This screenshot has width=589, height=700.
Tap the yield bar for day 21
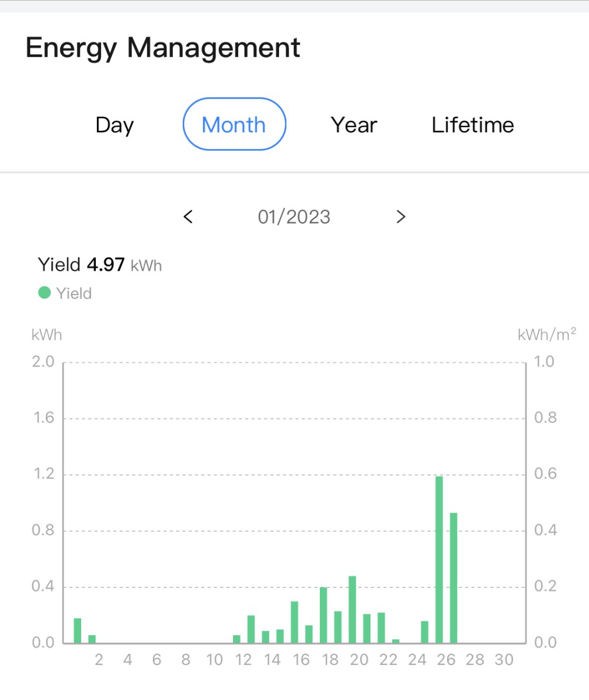coord(381,628)
